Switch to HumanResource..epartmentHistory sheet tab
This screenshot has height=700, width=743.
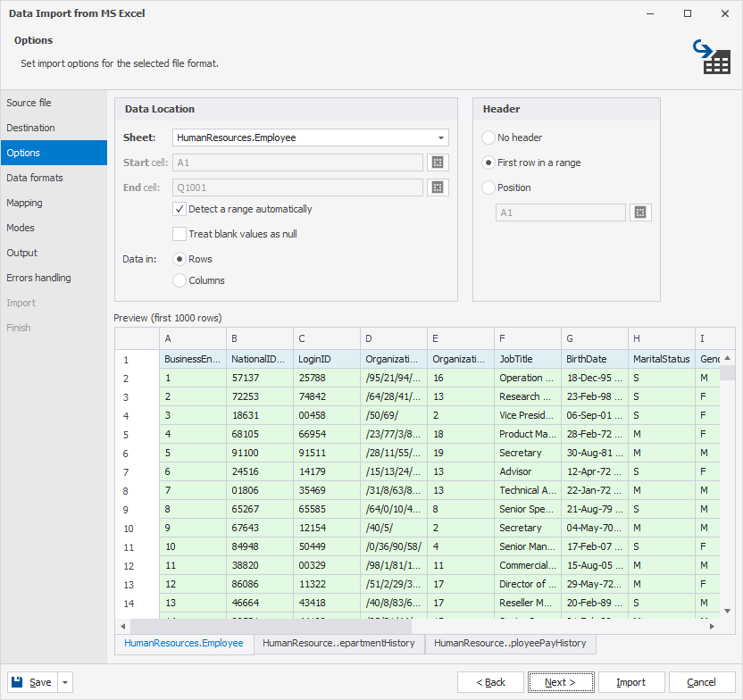click(x=338, y=643)
